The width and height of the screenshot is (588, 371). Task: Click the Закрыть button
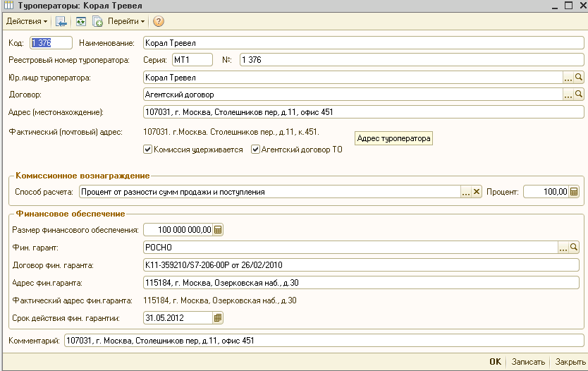pos(570,362)
